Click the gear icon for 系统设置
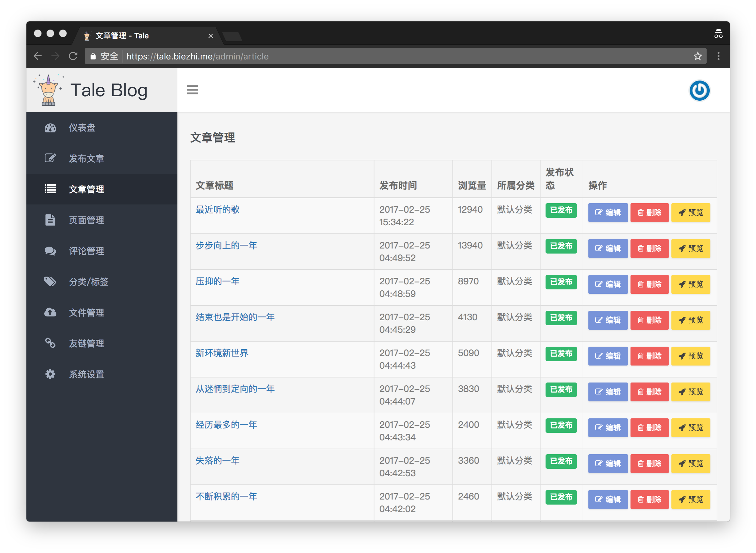The width and height of the screenshot is (756, 553). tap(50, 374)
